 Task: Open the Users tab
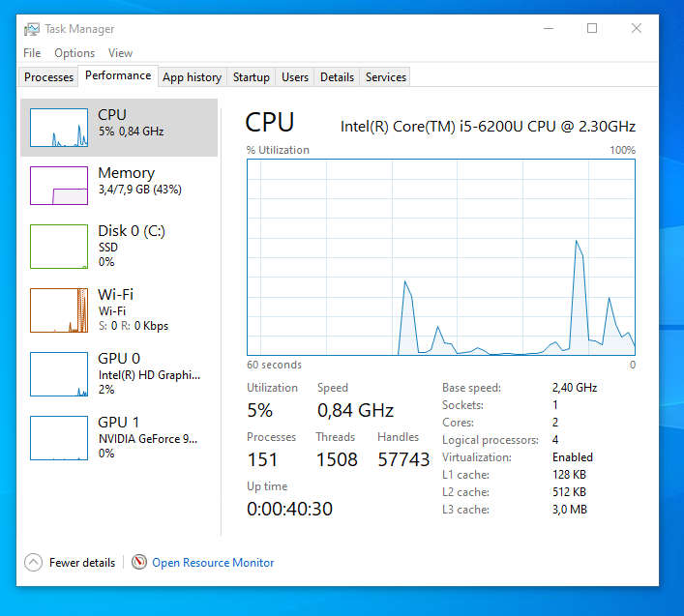(x=295, y=77)
